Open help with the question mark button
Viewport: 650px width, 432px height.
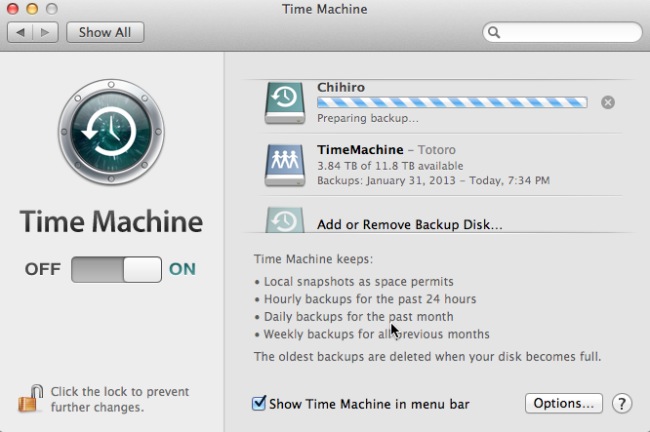[x=622, y=403]
